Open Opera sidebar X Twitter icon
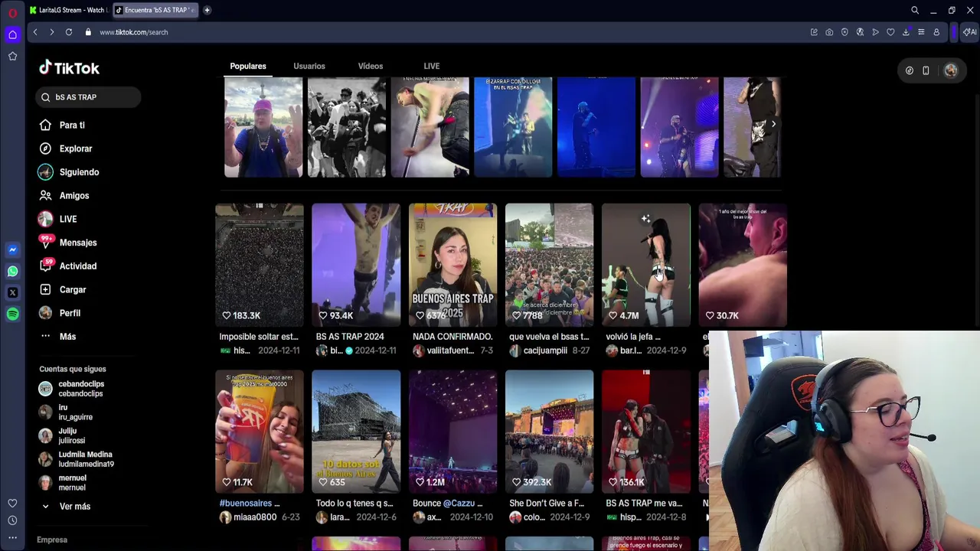Screen dimensions: 980x551 pyautogui.click(x=12, y=292)
